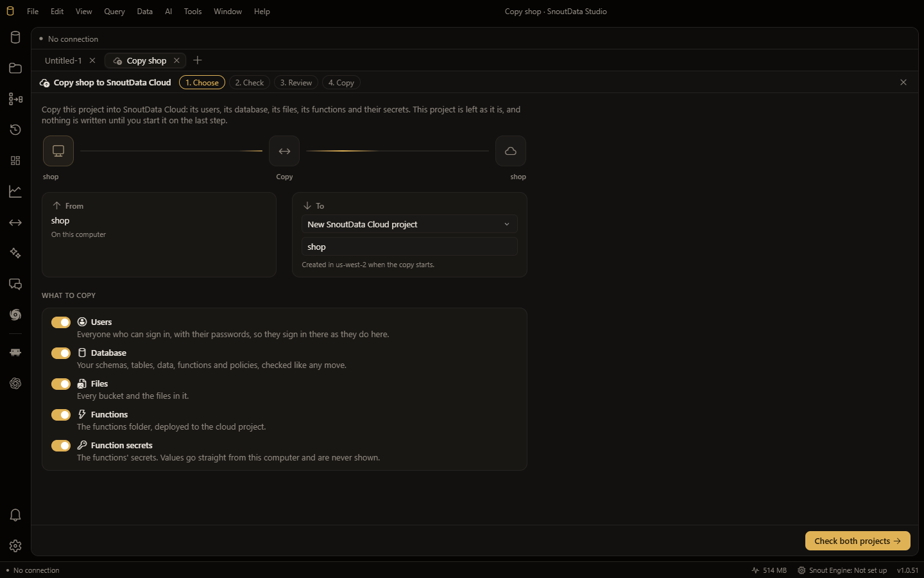This screenshot has width=924, height=578.
Task: Open the couch-shaped icon in the sidebar
Action: tap(15, 353)
